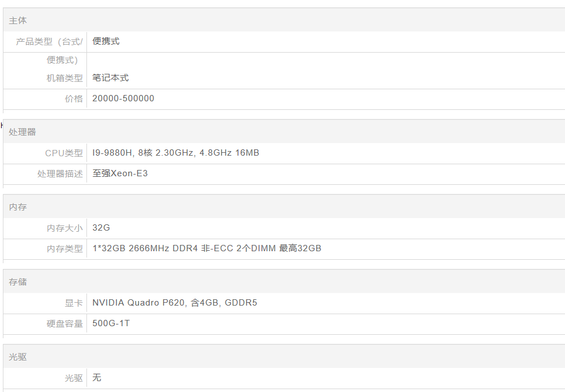The image size is (565, 392).
Task: Select the 机箱类型 label
Action: click(65, 78)
